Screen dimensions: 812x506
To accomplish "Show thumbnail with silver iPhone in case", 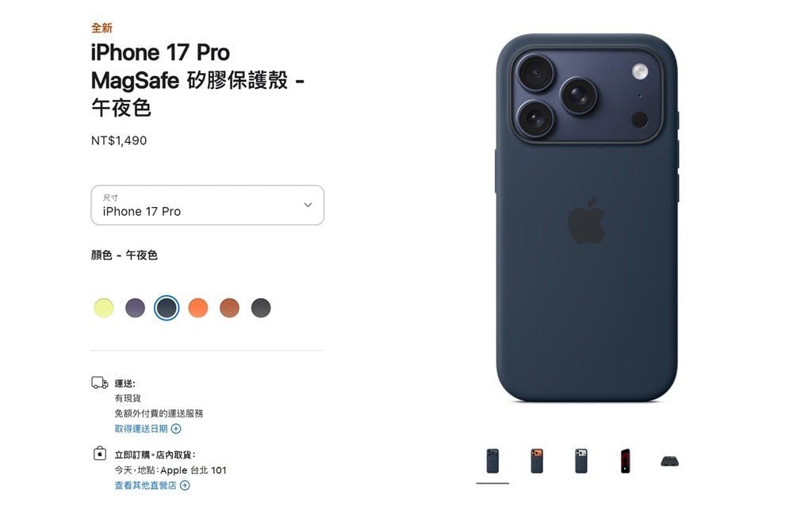I will pyautogui.click(x=581, y=461).
